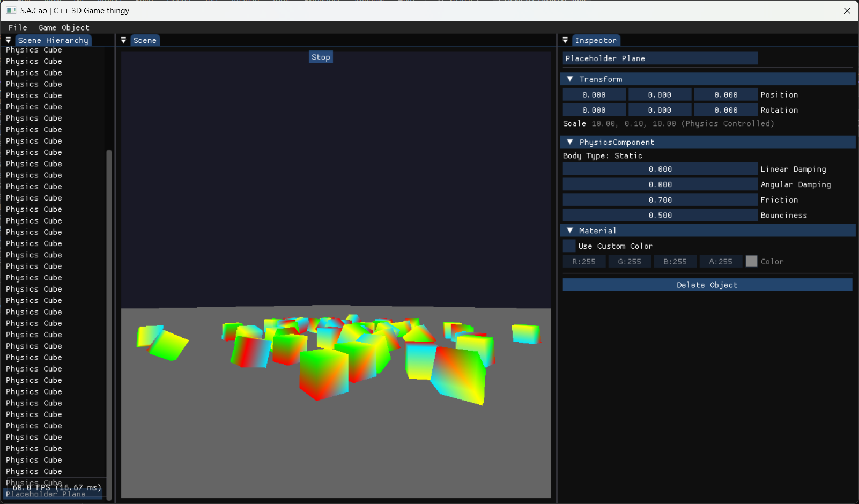This screenshot has height=504, width=859.
Task: Click the Bounciness value field
Action: [660, 216]
